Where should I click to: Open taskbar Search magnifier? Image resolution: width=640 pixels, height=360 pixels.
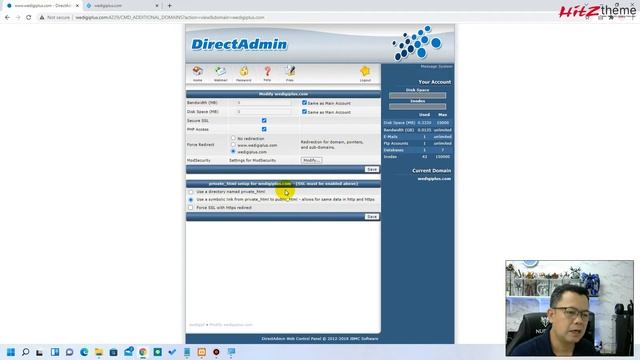tap(25, 352)
